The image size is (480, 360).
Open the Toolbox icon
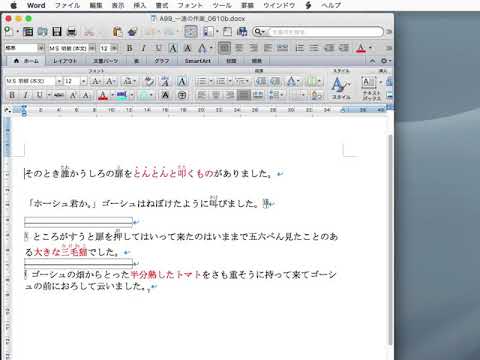click(227, 32)
